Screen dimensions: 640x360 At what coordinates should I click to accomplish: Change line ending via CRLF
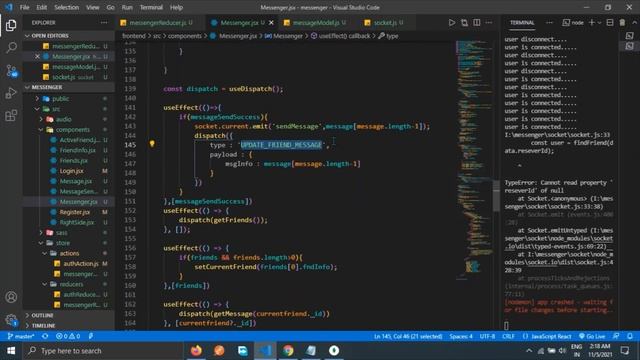coord(508,336)
